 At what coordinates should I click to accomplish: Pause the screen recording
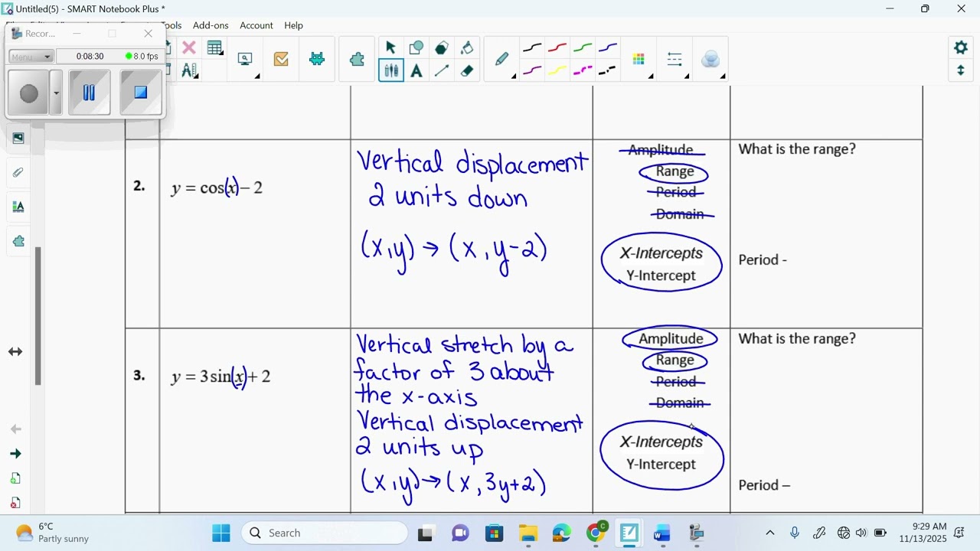click(x=89, y=93)
